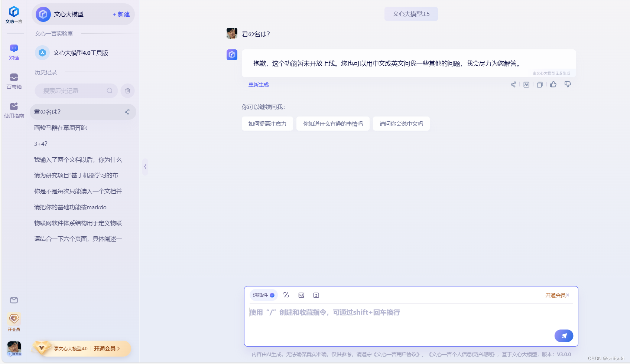Click the 开会员 diamond icon

tap(14, 319)
